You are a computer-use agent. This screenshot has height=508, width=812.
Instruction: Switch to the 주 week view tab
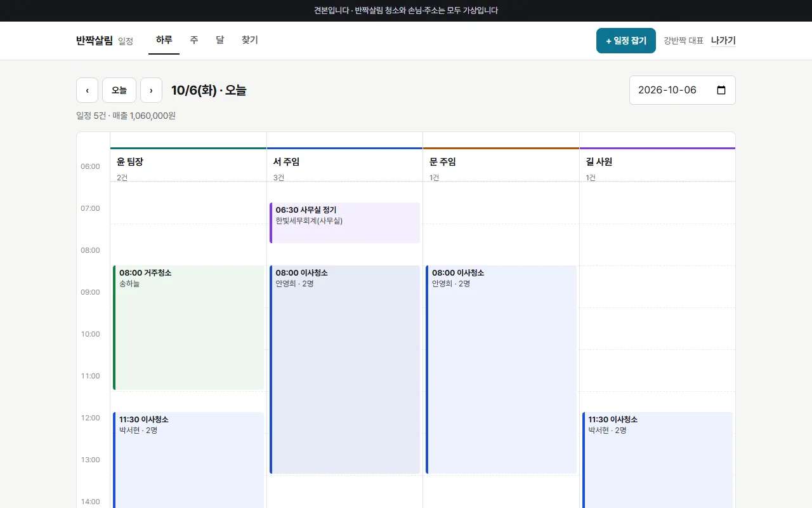194,40
